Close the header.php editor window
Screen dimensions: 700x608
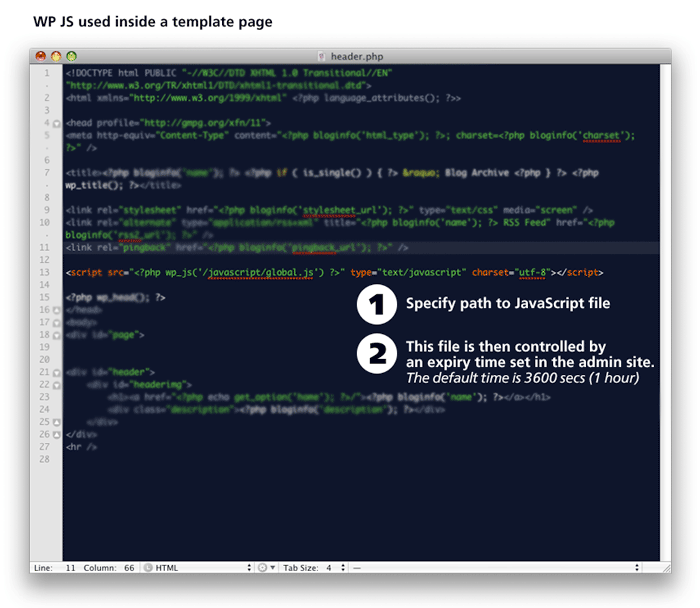[x=41, y=56]
